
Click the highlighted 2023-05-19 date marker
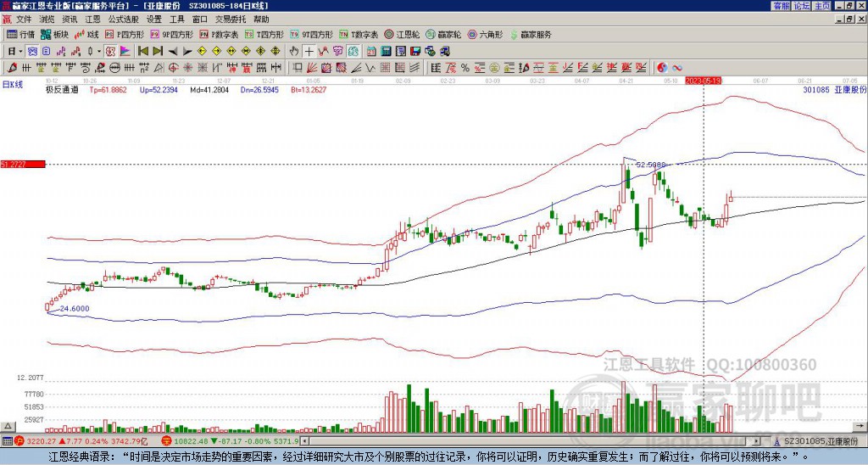[x=703, y=81]
